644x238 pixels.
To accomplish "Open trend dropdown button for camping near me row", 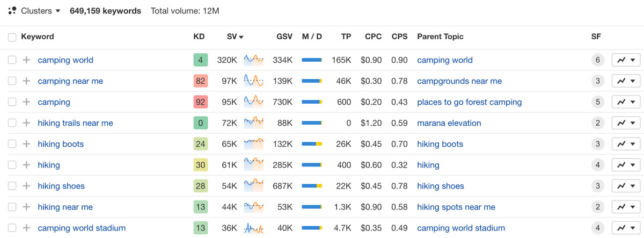I will [626, 81].
